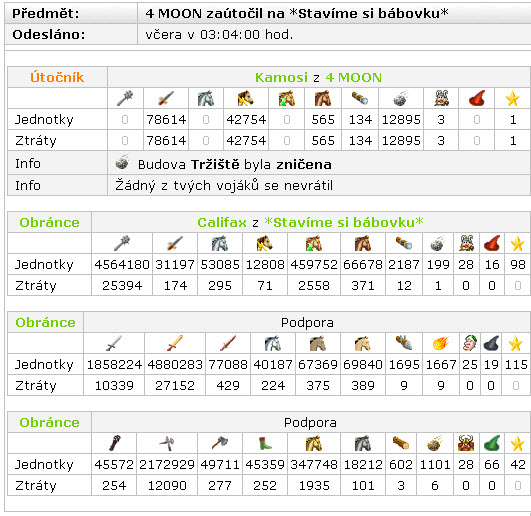Screen dimensions: 531x516
Task: Open the *Stavíme si bábovku* village link
Action: click(x=344, y=222)
